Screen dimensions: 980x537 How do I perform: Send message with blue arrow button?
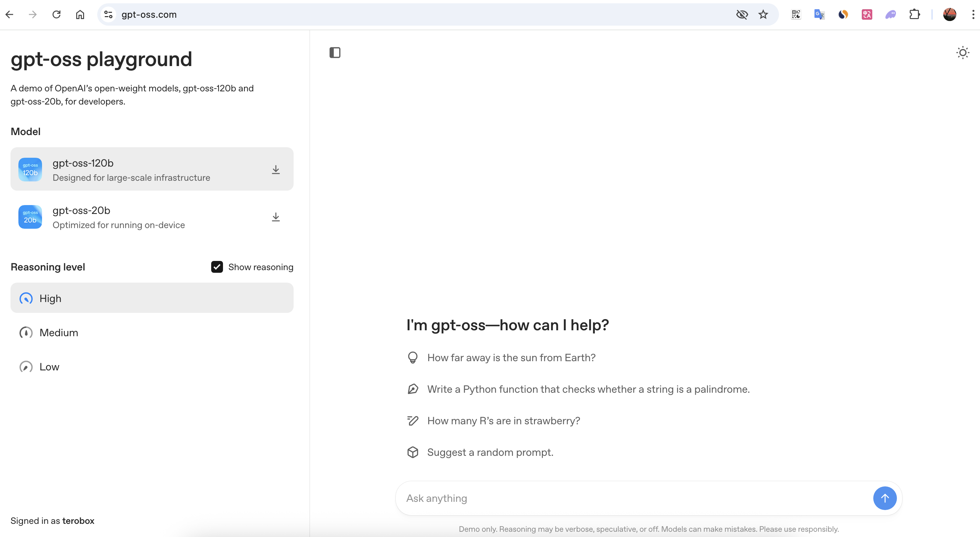(x=885, y=498)
